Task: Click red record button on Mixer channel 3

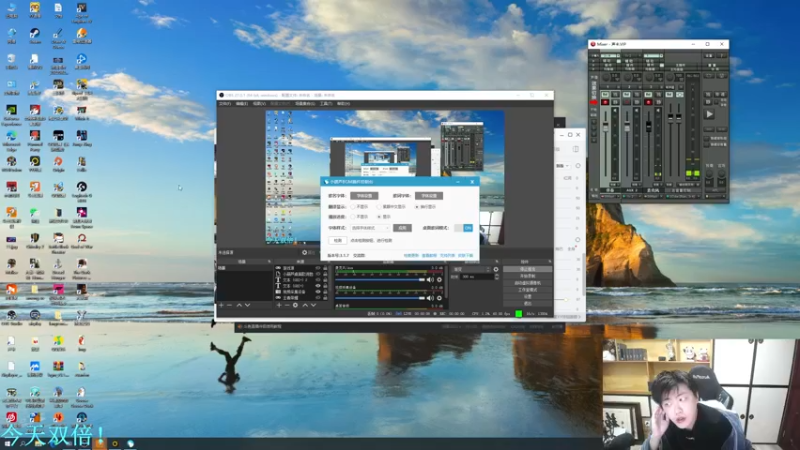Action: click(x=648, y=102)
